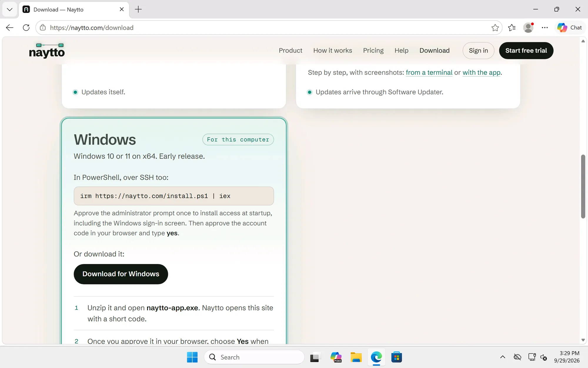Viewport: 588px width, 368px height.
Task: Click the bold 'naytto-app.exe' text in step 1
Action: click(x=172, y=308)
